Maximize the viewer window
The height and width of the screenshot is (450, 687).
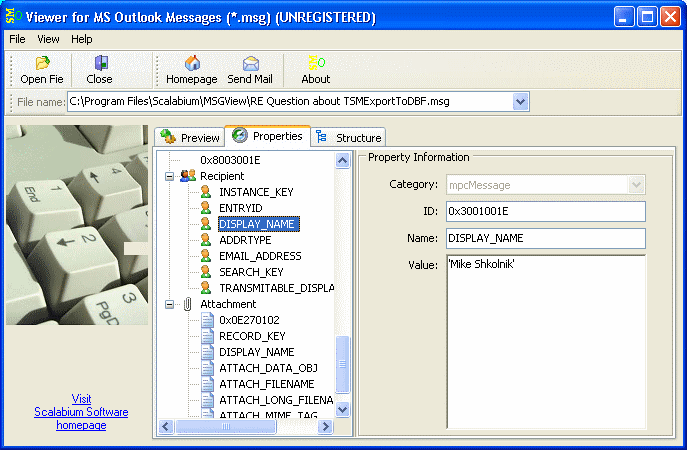pyautogui.click(x=647, y=17)
